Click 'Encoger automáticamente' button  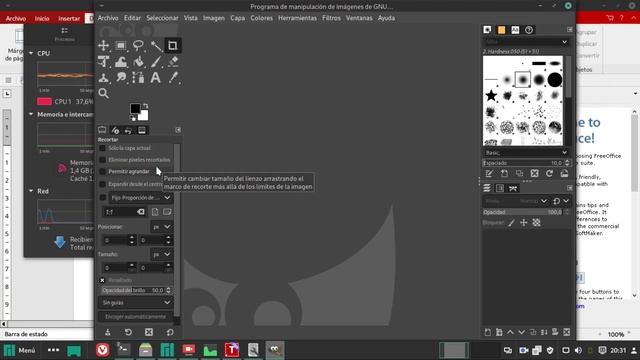[136, 317]
